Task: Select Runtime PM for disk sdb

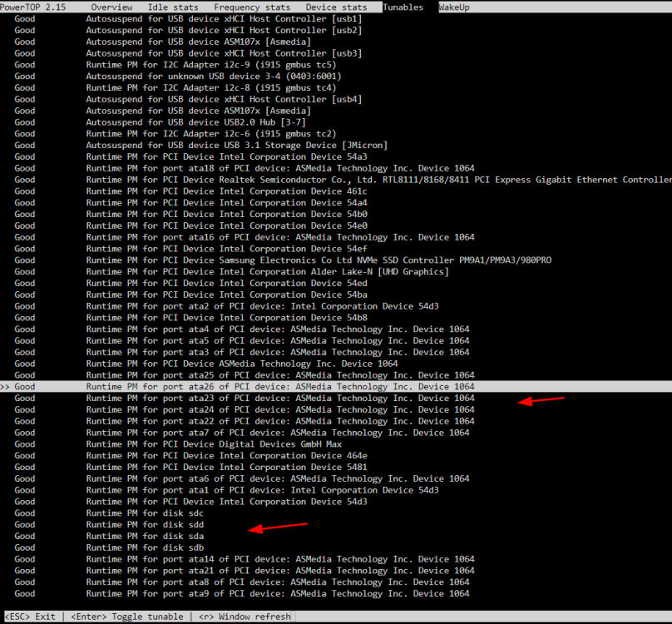Action: [x=336, y=547]
